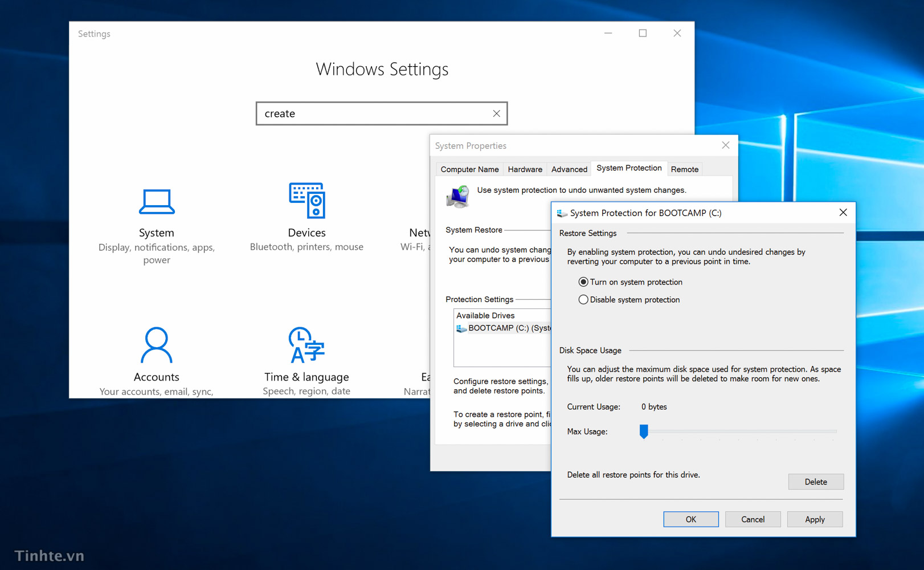Click the system protection computer icon
This screenshot has height=570, width=924.
click(458, 197)
